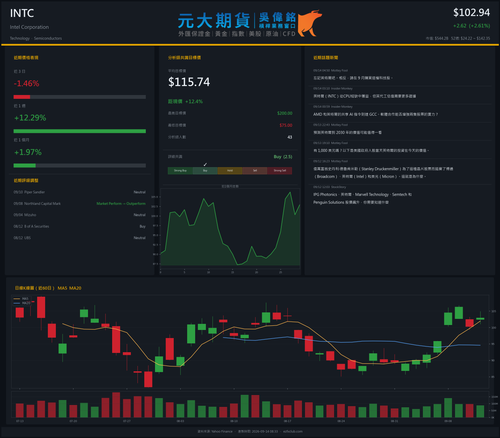The height and width of the screenshot is (438, 500).
Task: Click the green area price trend chart
Action: click(x=230, y=228)
